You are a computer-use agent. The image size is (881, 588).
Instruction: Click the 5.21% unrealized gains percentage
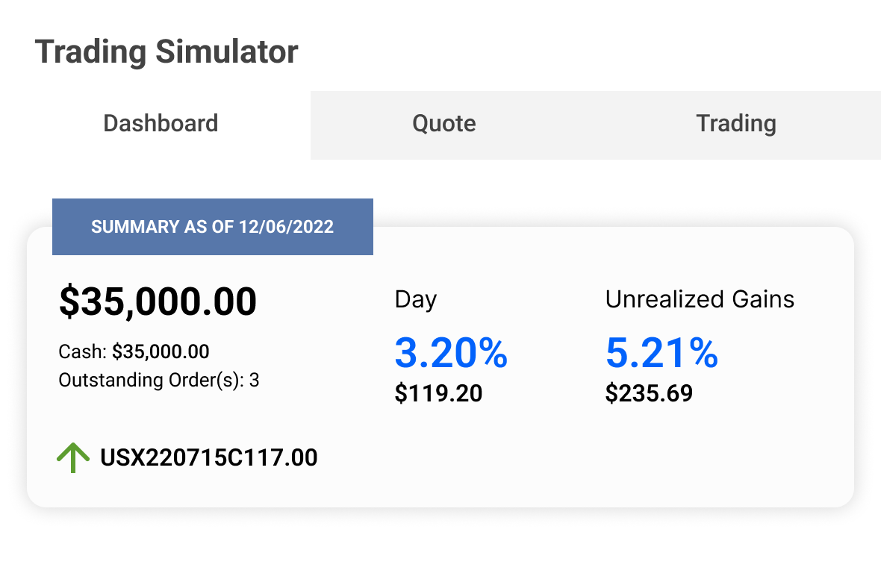(x=661, y=353)
